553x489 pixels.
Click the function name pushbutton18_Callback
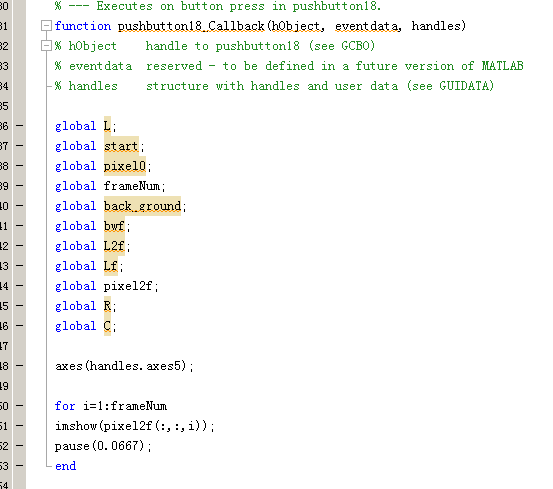point(191,26)
